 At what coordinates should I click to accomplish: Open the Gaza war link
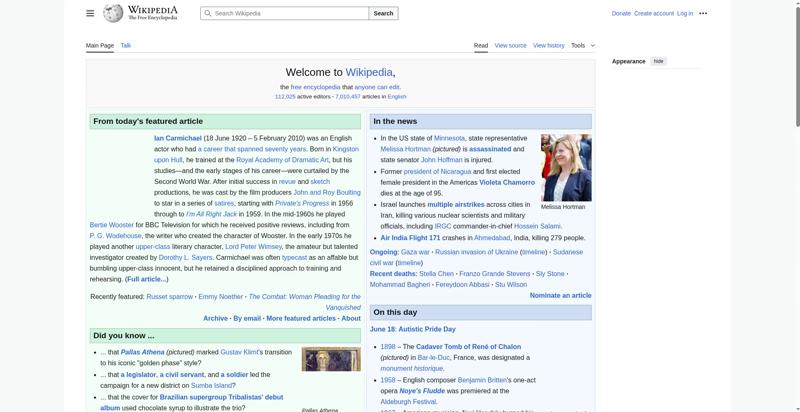tap(415, 252)
